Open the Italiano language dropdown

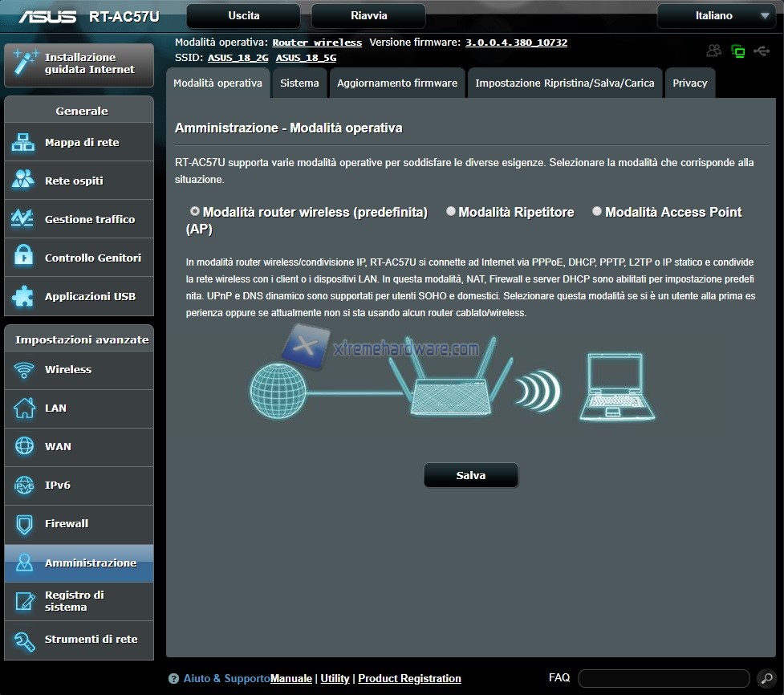tap(714, 16)
